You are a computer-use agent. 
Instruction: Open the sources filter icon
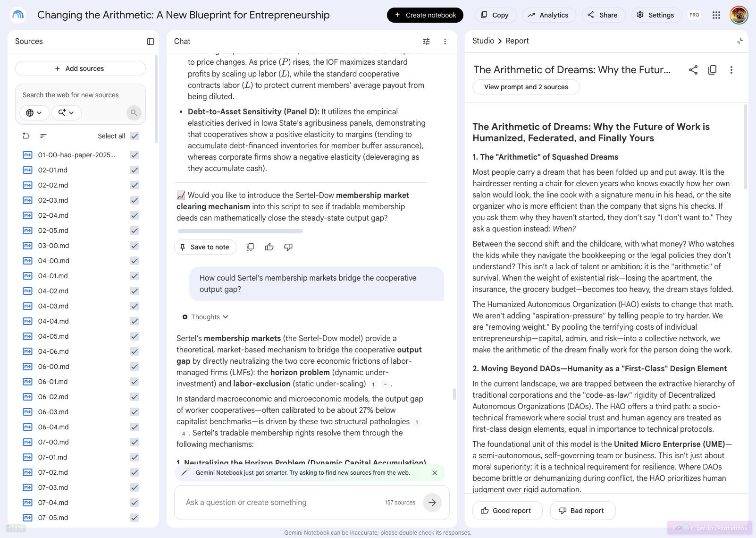pos(43,136)
